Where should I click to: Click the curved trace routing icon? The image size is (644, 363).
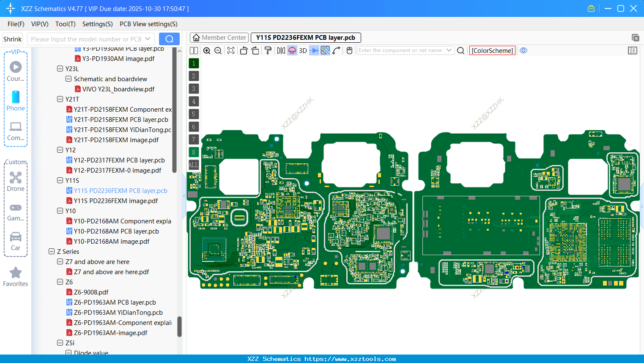(x=336, y=50)
